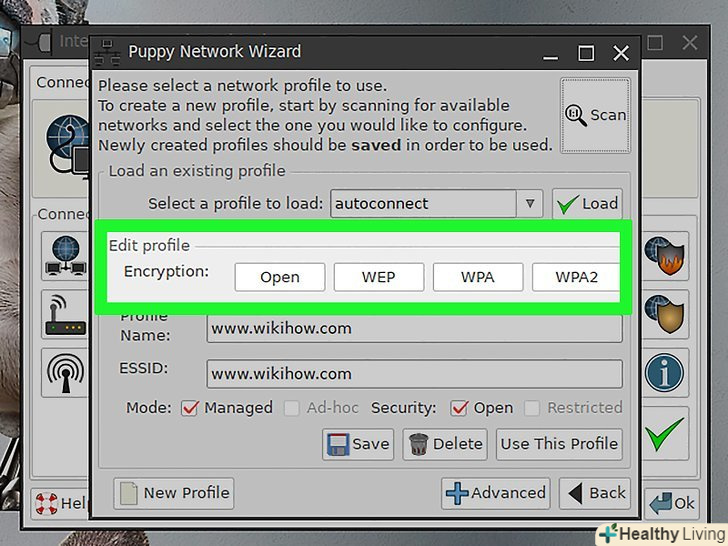Choose WPA encryption
728x546 pixels.
pyautogui.click(x=478, y=277)
